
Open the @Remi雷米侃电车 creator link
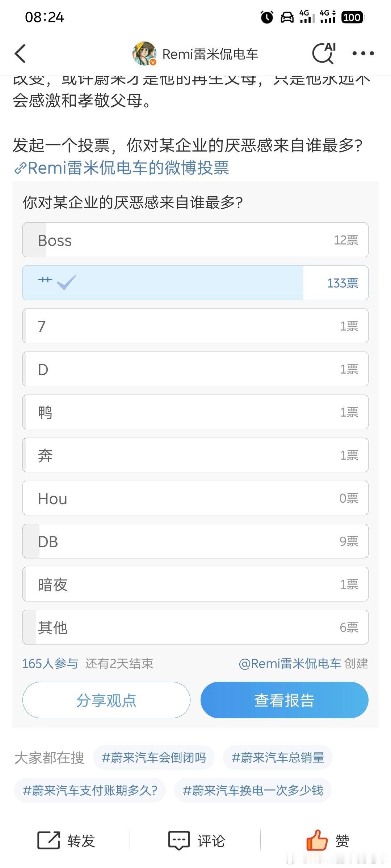290,663
